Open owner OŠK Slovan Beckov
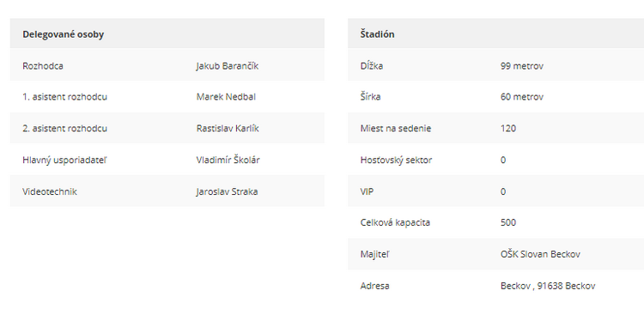The image size is (644, 309). [x=540, y=254]
